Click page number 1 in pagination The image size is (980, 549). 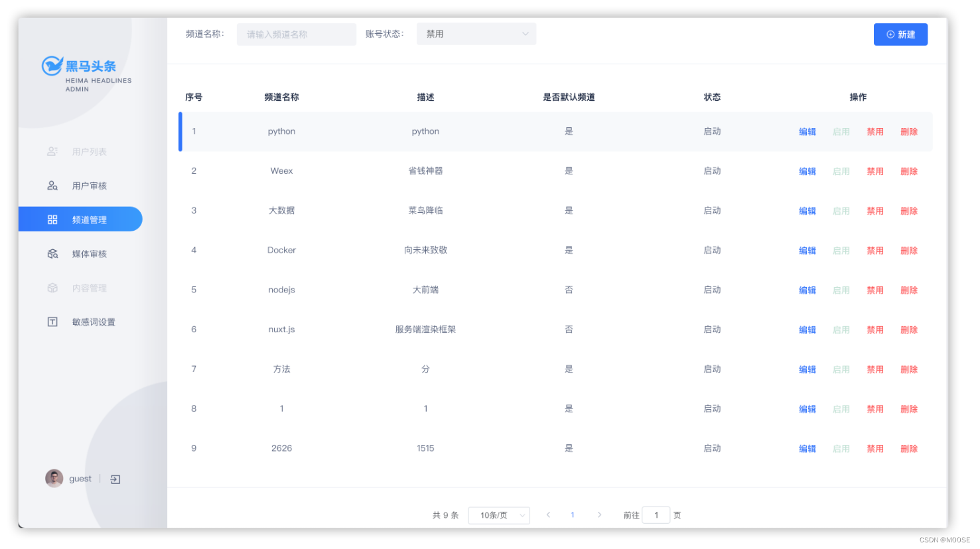point(573,515)
